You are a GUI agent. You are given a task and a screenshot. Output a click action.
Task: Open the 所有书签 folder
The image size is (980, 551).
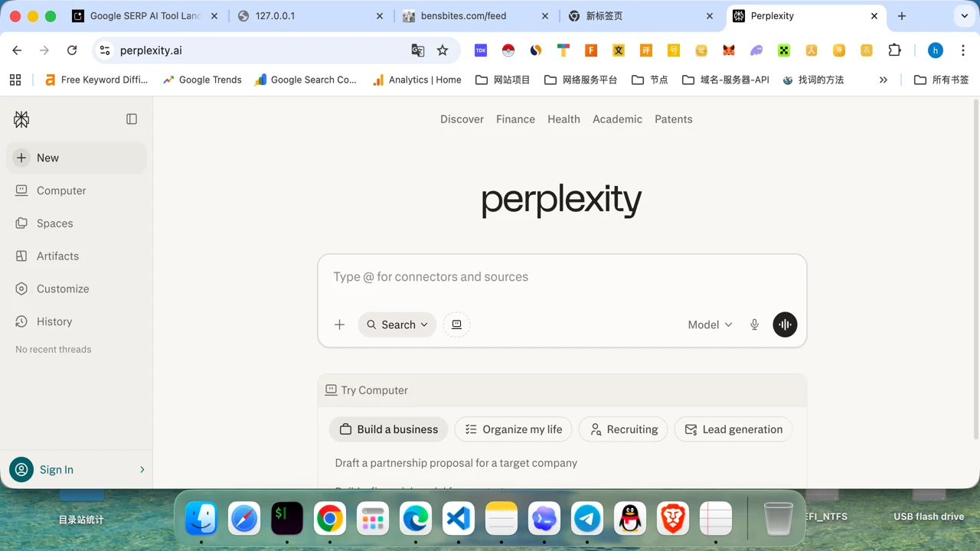[x=942, y=80]
